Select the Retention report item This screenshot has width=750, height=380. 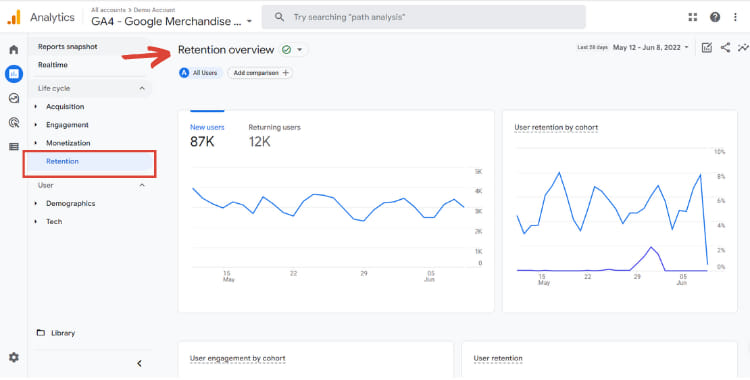(89, 162)
